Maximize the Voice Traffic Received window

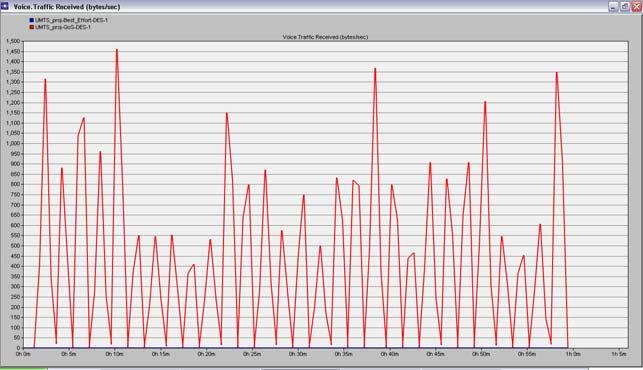(x=625, y=7)
